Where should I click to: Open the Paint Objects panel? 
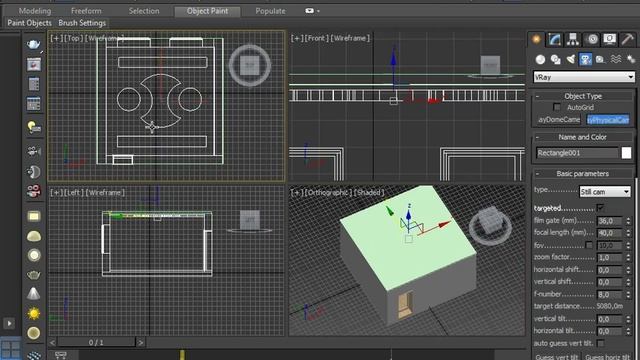[29, 23]
